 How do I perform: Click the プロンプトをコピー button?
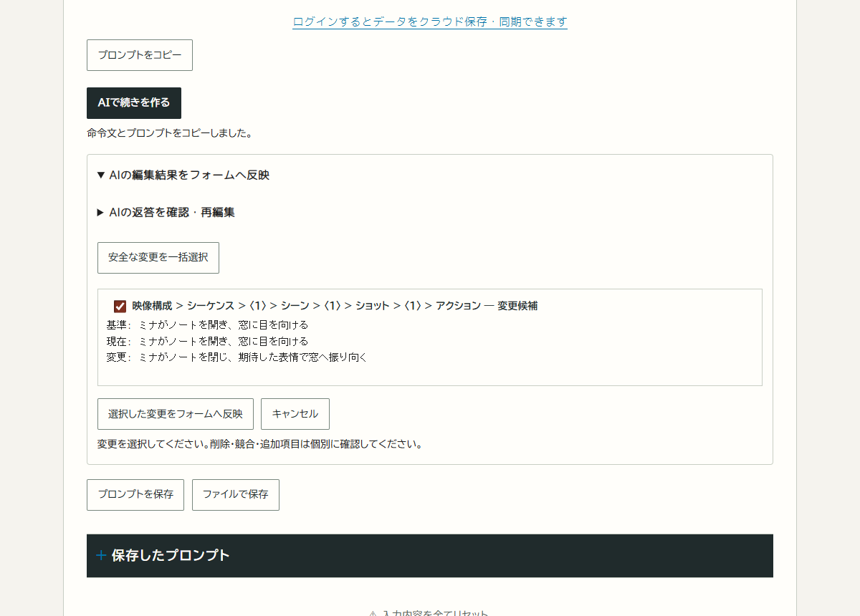pyautogui.click(x=140, y=55)
